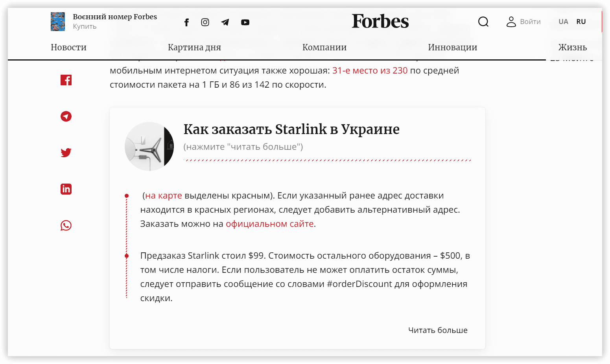The height and width of the screenshot is (364, 610).
Task: Open the Instagram icon in the header
Action: coord(205,22)
